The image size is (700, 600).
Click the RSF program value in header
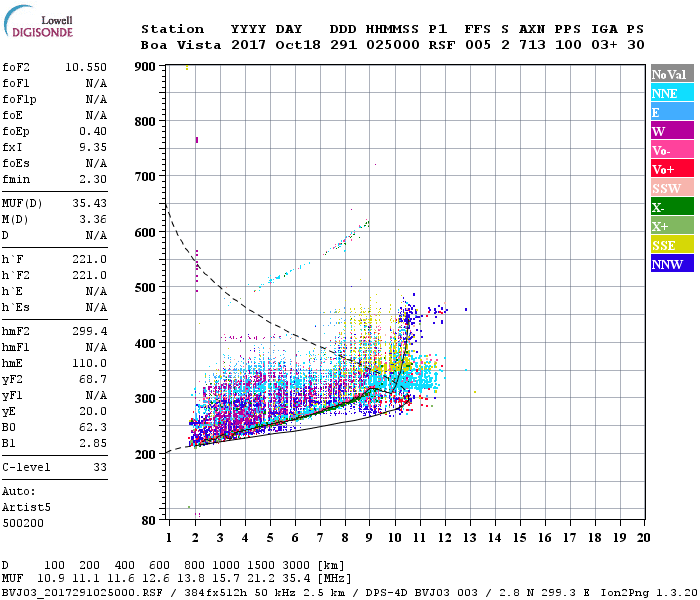[442, 45]
